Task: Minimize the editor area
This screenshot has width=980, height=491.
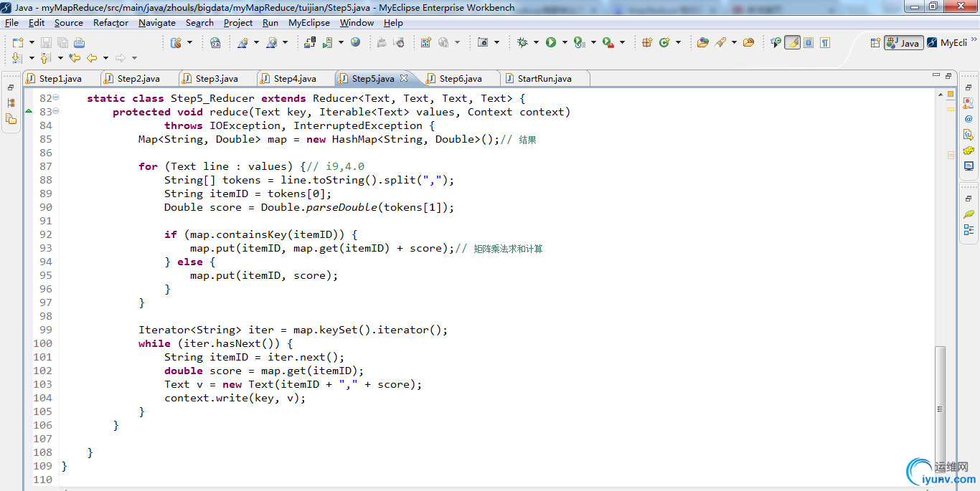Action: pos(936,75)
